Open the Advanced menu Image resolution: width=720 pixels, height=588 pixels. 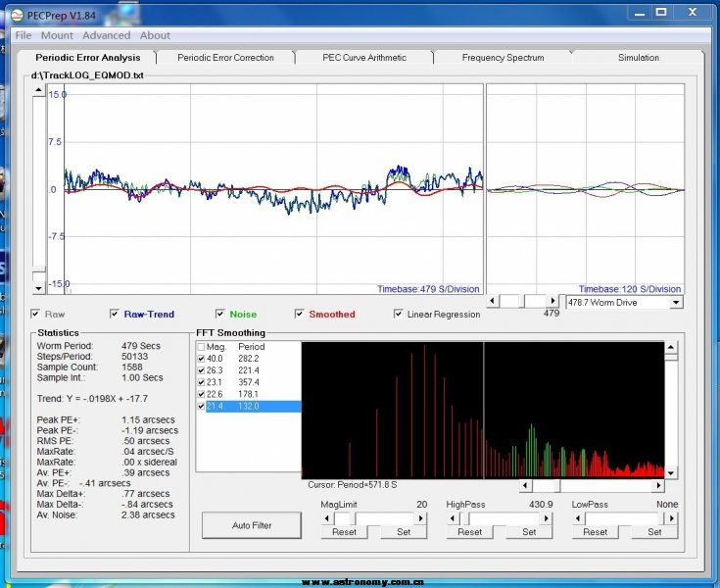click(106, 35)
